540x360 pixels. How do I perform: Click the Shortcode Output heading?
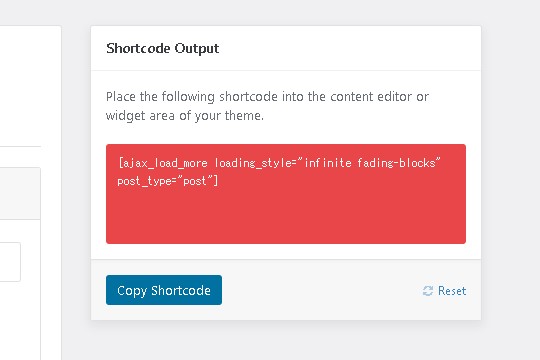[x=163, y=48]
